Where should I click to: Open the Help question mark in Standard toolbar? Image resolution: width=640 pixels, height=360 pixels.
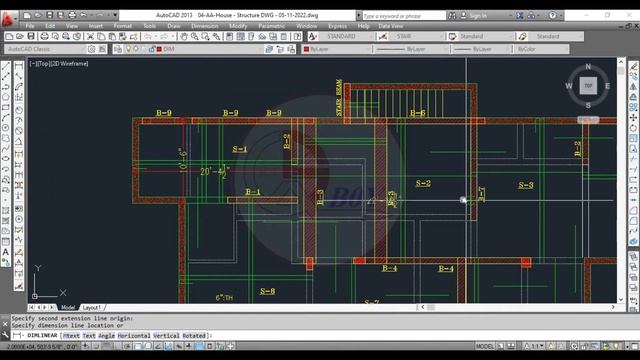tap(298, 37)
